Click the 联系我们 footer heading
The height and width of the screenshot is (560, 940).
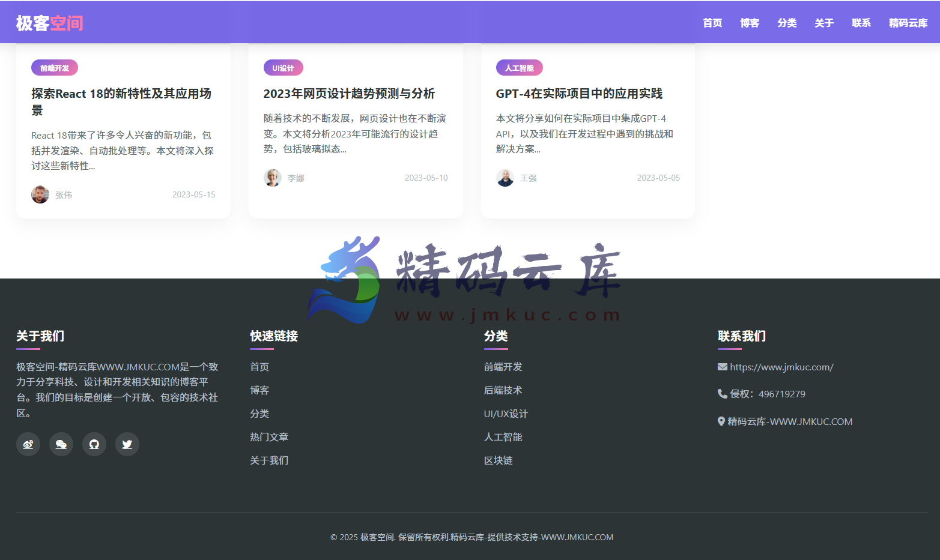tap(742, 336)
